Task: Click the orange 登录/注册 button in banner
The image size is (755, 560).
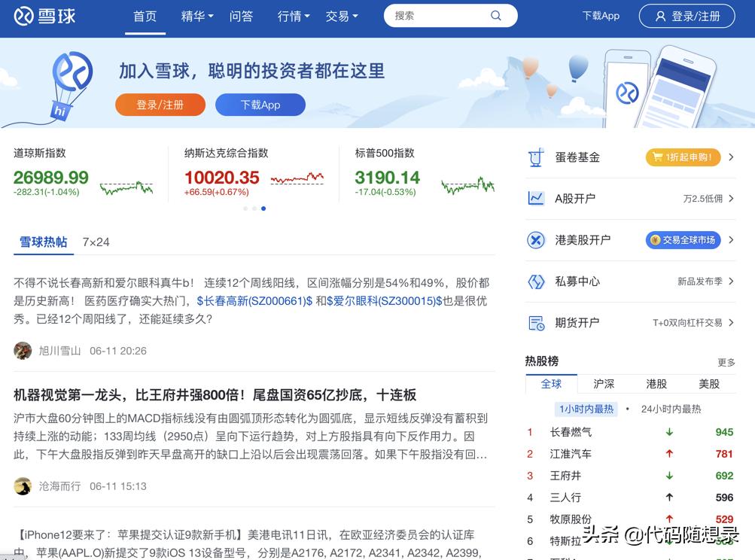Action: click(160, 105)
